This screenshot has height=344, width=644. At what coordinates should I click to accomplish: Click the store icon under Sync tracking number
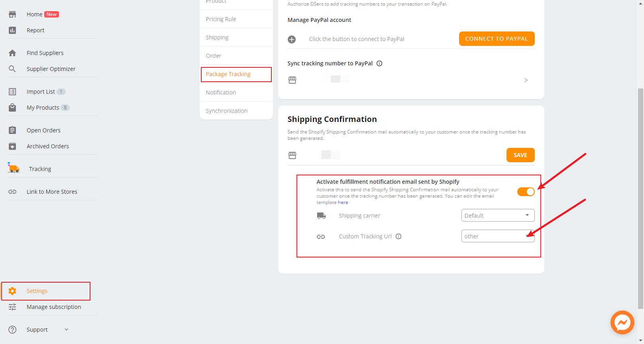[x=292, y=80]
